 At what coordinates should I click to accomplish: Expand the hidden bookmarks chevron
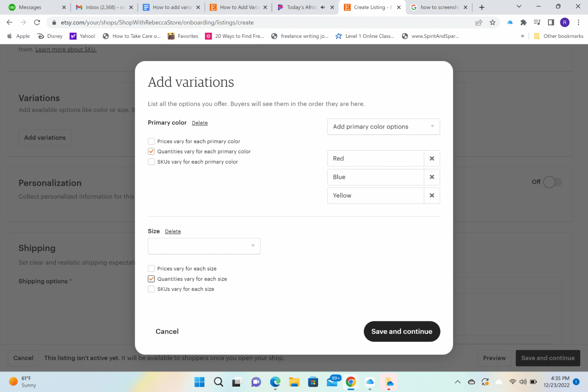pyautogui.click(x=522, y=36)
